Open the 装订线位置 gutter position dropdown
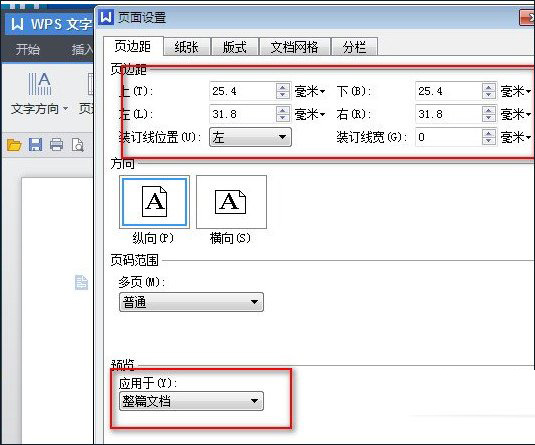The width and height of the screenshot is (535, 445). click(250, 137)
